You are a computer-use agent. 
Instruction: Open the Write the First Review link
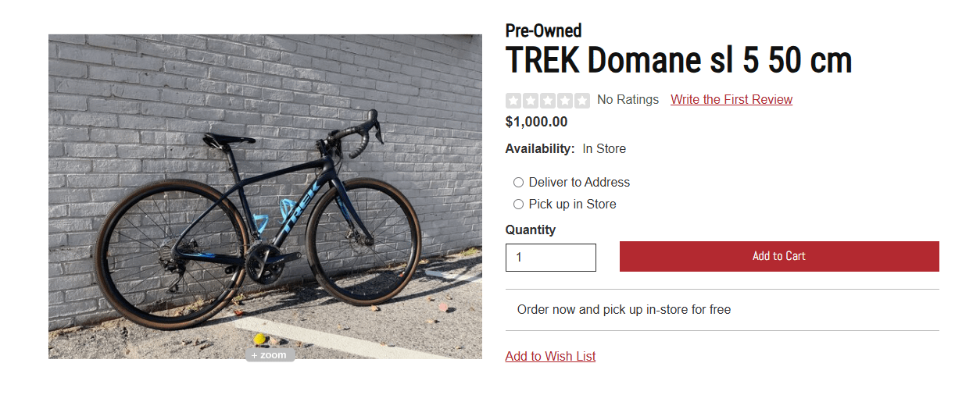click(x=731, y=100)
